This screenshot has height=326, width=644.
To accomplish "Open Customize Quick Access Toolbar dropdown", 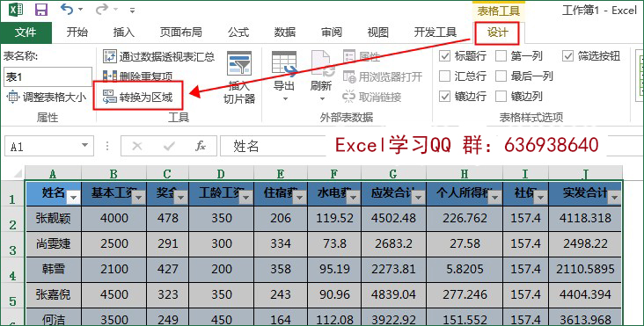I will (x=132, y=10).
